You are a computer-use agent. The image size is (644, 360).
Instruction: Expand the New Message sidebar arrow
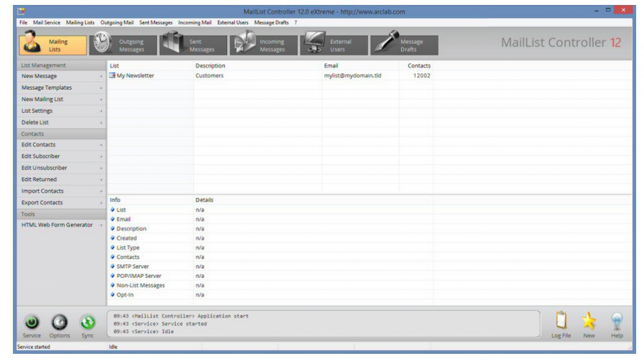point(101,77)
